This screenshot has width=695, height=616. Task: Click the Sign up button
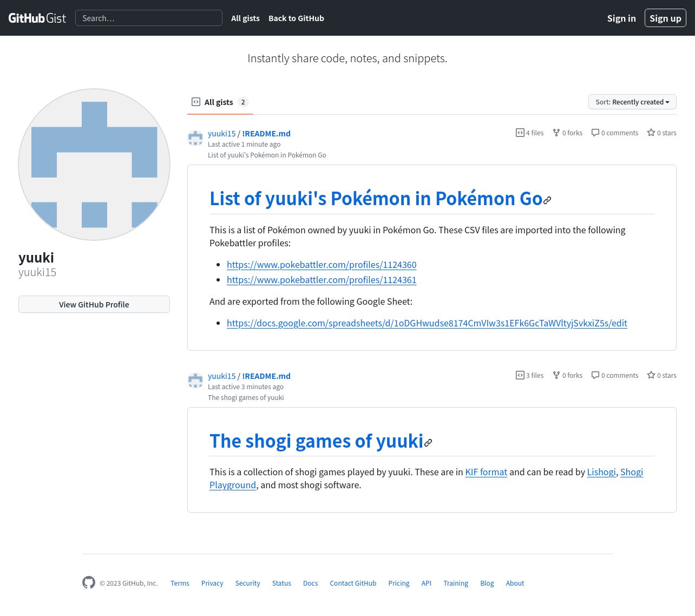coord(665,18)
